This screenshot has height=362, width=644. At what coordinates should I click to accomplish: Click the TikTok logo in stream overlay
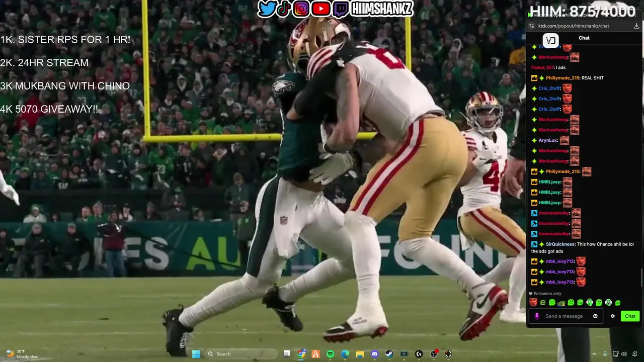point(284,9)
